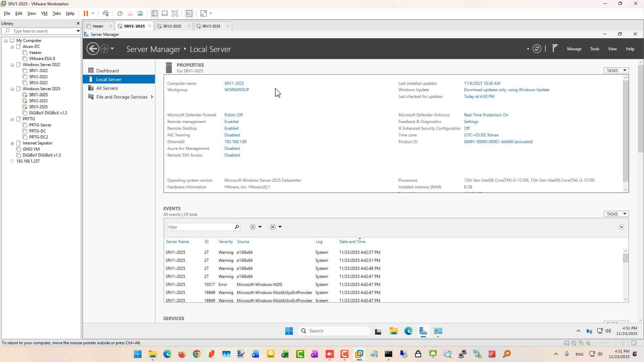Open Microsoft Edge in the guest taskbar
The width and height of the screenshot is (644, 362).
click(x=408, y=331)
